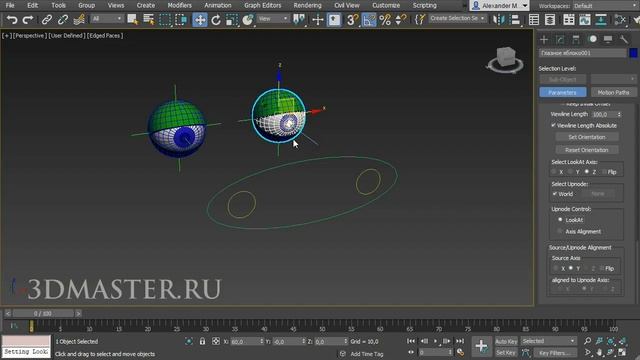Click the Zoom magnifier navigation icon
The width and height of the screenshot is (640, 360).
(x=587, y=341)
